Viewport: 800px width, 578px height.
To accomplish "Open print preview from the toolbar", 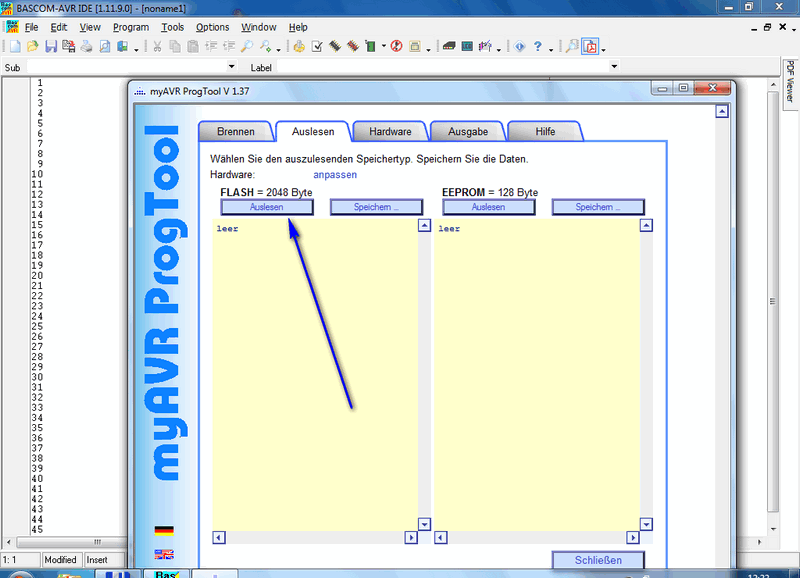I will 105,46.
